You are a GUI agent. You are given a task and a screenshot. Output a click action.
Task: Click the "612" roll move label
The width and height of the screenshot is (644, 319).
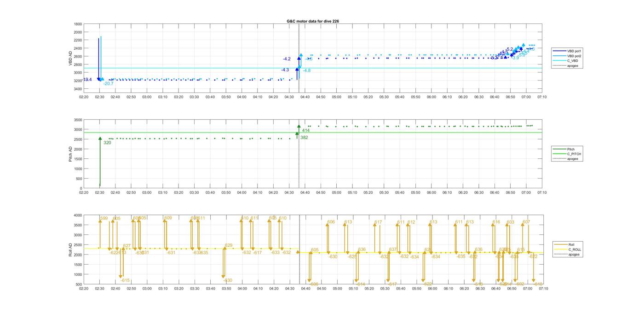[411, 222]
